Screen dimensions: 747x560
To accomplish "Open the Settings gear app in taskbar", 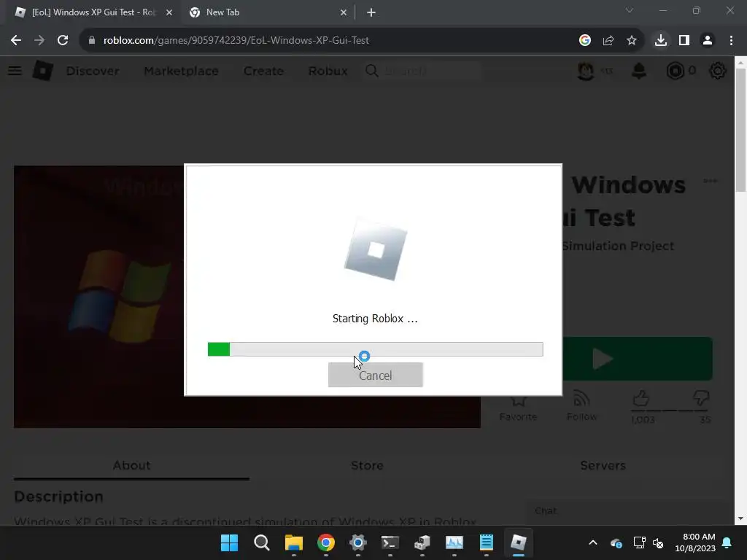I will [357, 542].
